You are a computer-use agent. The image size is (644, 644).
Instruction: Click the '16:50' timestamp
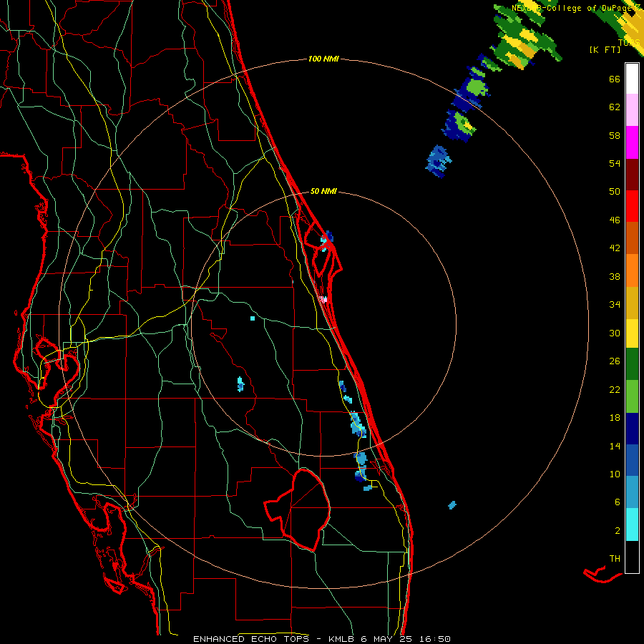point(434,639)
